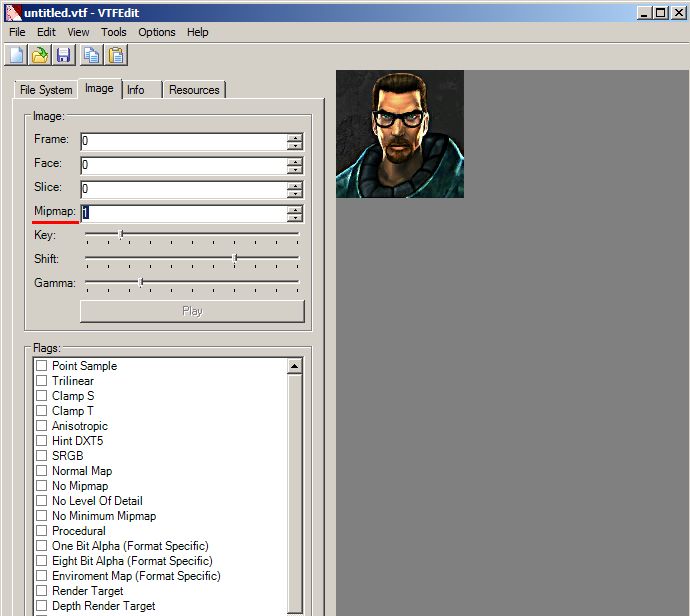Click inside the Frame input field
Viewport: 690px width, 616px height.
(184, 141)
